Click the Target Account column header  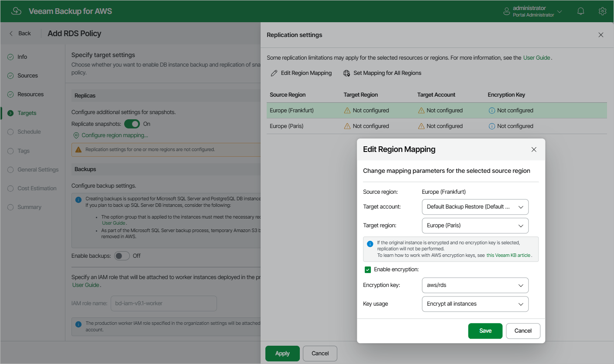pos(436,95)
